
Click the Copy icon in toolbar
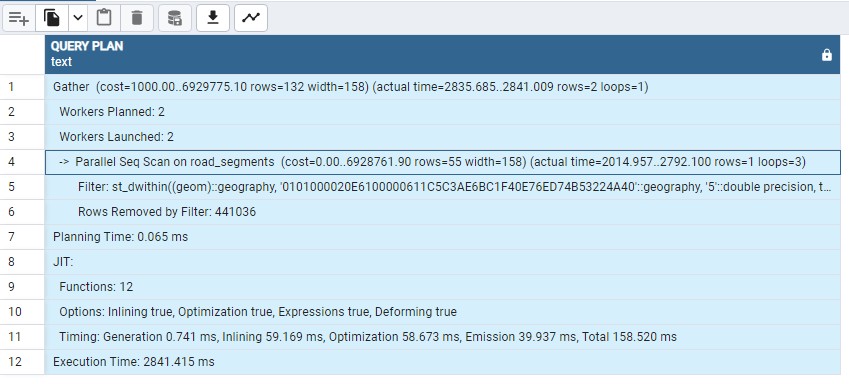[x=52, y=18]
